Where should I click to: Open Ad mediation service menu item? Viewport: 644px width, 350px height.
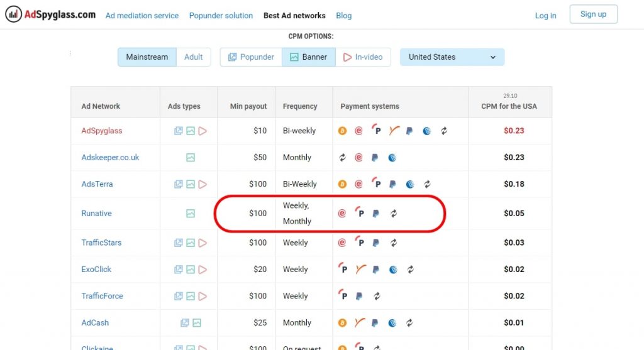(x=142, y=16)
